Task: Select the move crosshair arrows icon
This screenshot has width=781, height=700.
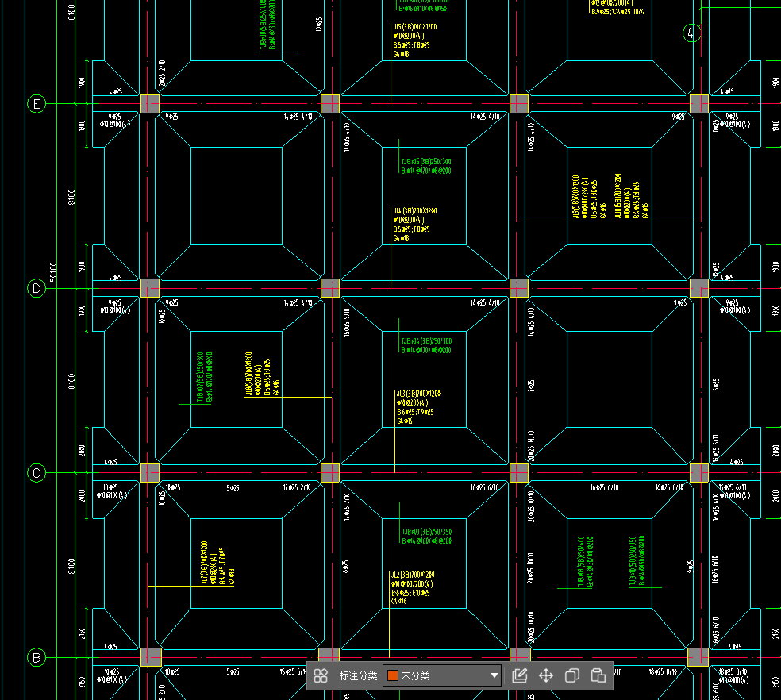Action: 546,675
